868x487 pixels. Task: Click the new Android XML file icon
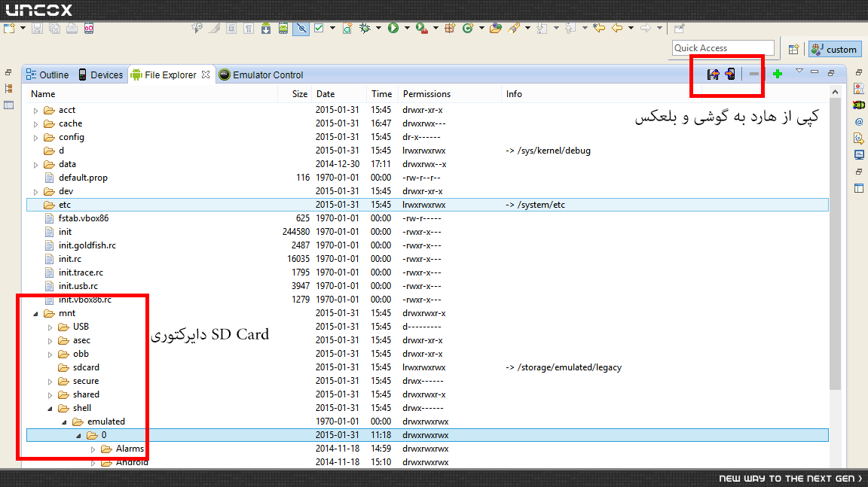[347, 28]
